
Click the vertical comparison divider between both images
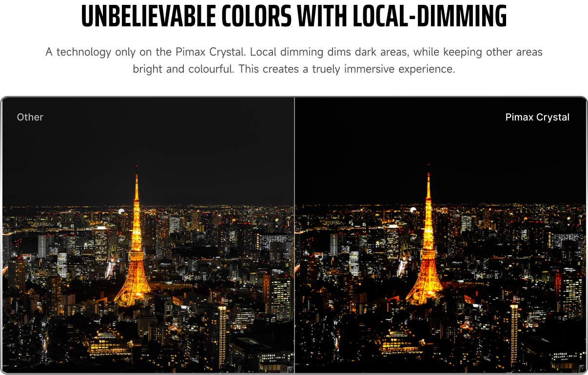click(294, 235)
